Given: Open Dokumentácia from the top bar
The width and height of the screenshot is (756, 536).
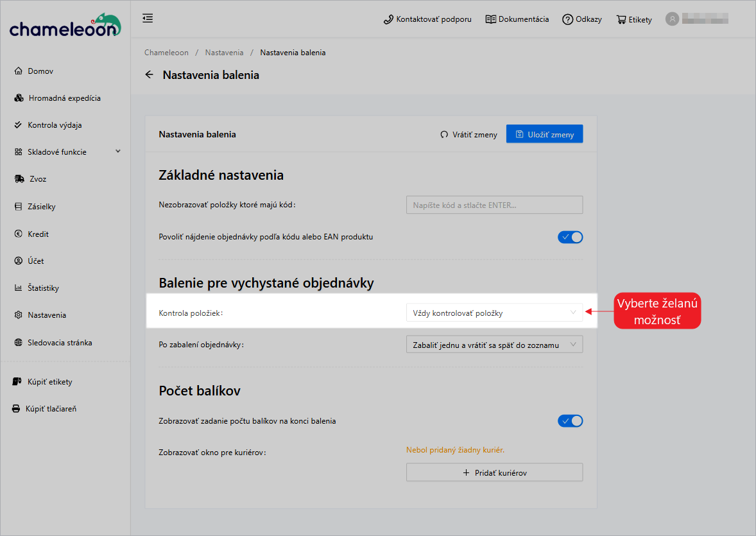Looking at the screenshot, I should pos(517,19).
